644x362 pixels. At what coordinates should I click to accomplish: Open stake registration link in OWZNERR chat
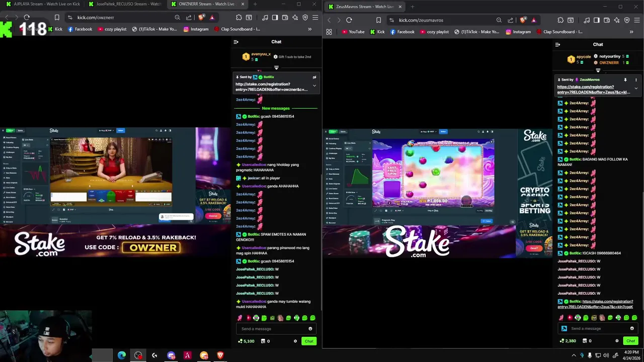[272, 87]
